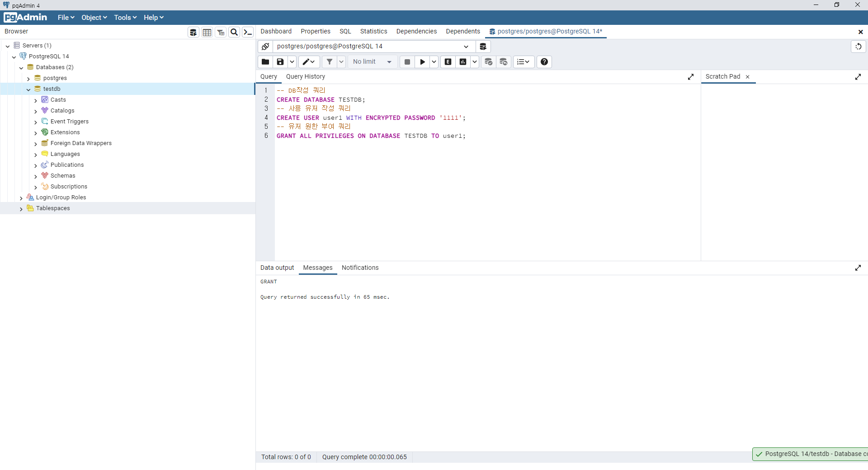This screenshot has height=470, width=868.
Task: Maximize the query editor panel
Action: [691, 77]
